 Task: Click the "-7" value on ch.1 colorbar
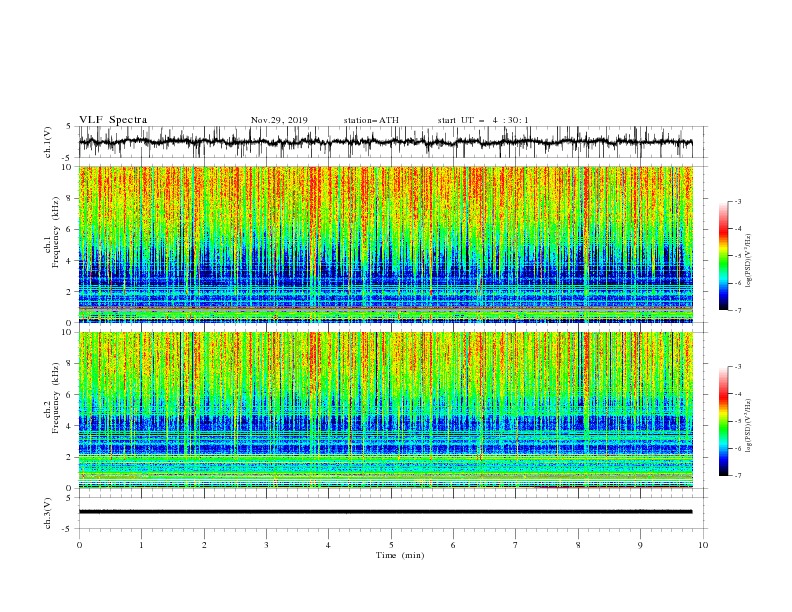737,310
